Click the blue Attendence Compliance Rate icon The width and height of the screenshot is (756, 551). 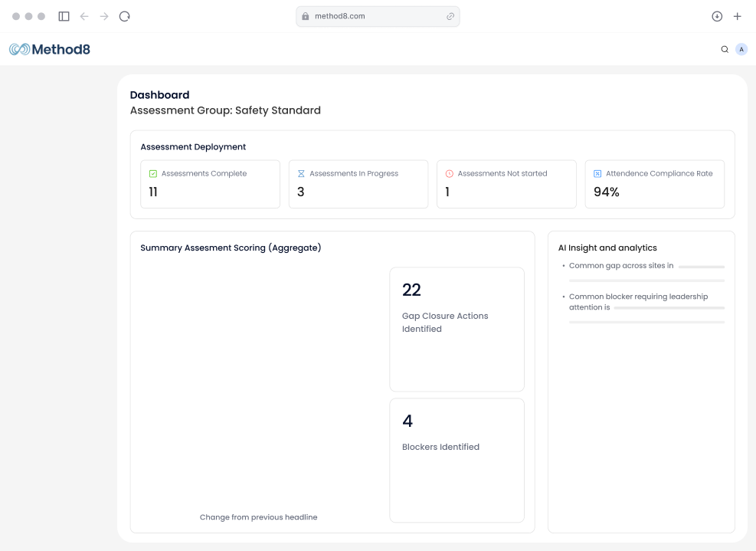point(597,174)
